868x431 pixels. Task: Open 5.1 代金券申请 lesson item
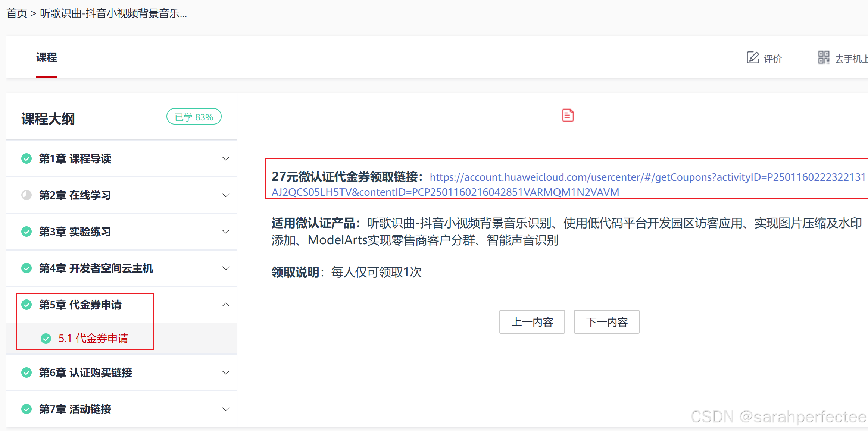click(93, 338)
